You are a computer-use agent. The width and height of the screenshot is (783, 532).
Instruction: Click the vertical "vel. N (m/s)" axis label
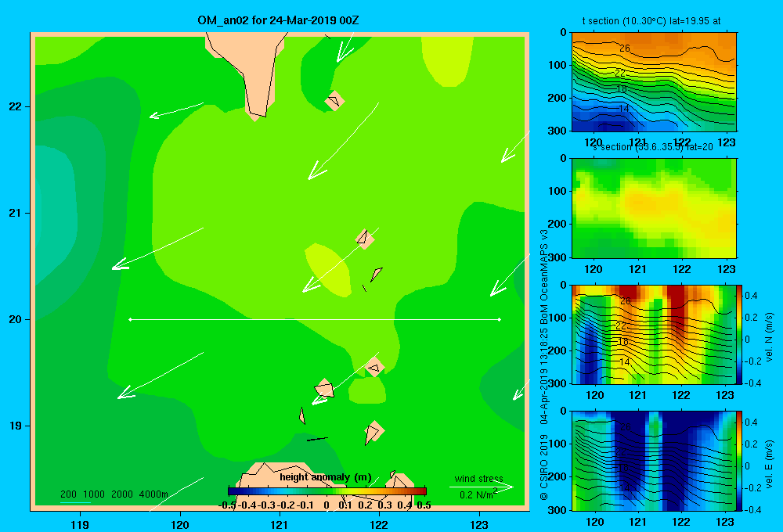pyautogui.click(x=770, y=337)
